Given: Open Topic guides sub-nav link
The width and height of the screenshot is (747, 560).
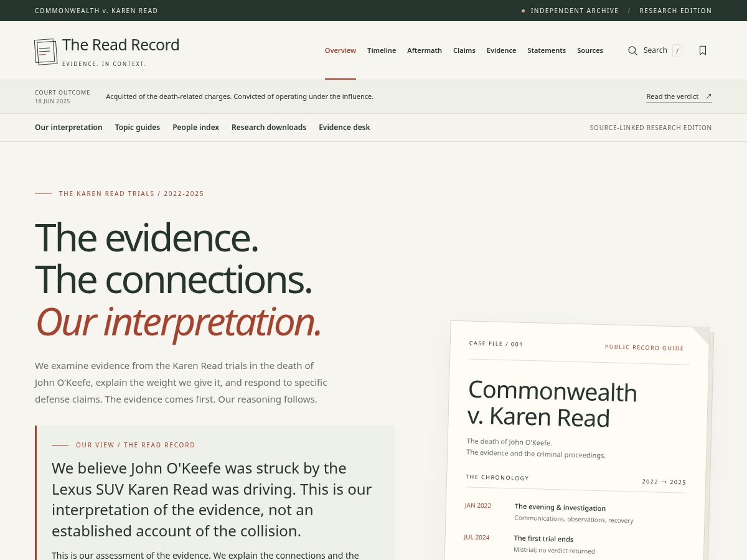Looking at the screenshot, I should click(x=138, y=128).
